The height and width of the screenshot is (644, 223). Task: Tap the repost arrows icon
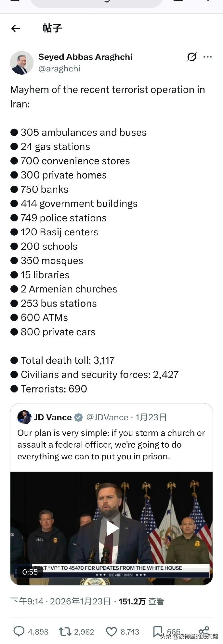(x=65, y=631)
